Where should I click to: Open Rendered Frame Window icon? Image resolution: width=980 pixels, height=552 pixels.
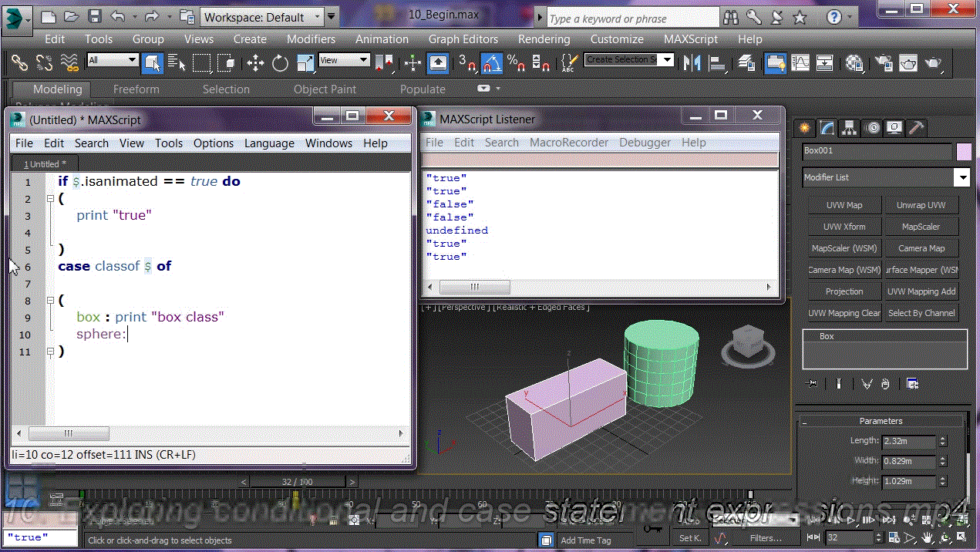(x=908, y=62)
